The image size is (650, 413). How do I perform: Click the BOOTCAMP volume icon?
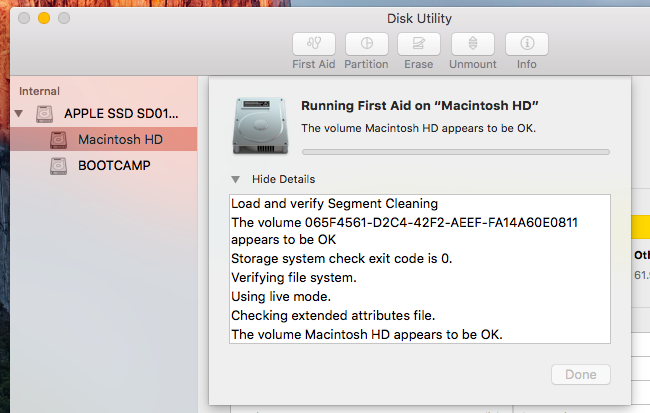click(60, 166)
